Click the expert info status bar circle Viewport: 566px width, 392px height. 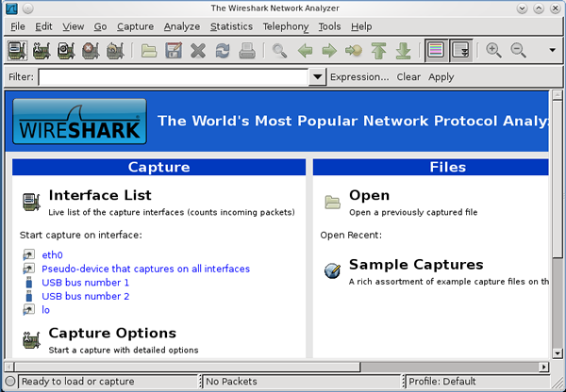coord(10,382)
